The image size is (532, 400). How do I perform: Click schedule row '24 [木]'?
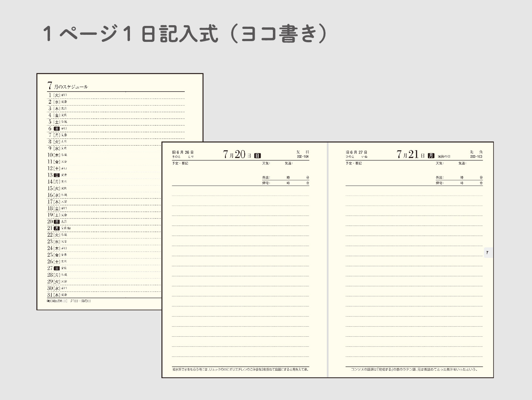point(104,249)
